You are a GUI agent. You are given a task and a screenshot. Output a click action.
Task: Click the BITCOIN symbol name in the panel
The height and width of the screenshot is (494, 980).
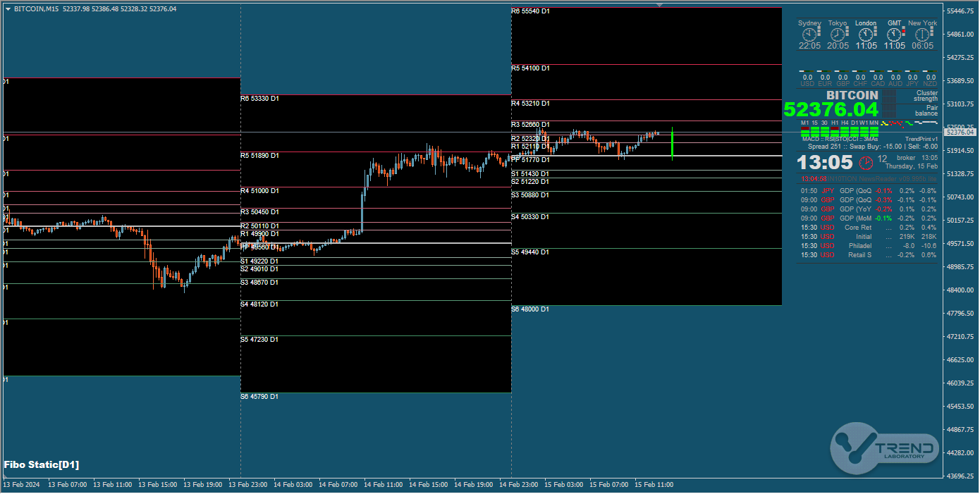[852, 95]
